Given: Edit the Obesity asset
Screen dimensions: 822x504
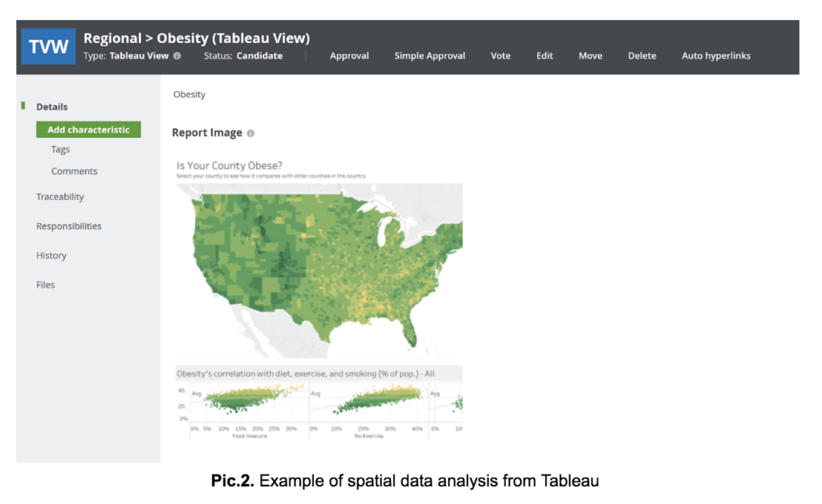Looking at the screenshot, I should click(x=544, y=55).
